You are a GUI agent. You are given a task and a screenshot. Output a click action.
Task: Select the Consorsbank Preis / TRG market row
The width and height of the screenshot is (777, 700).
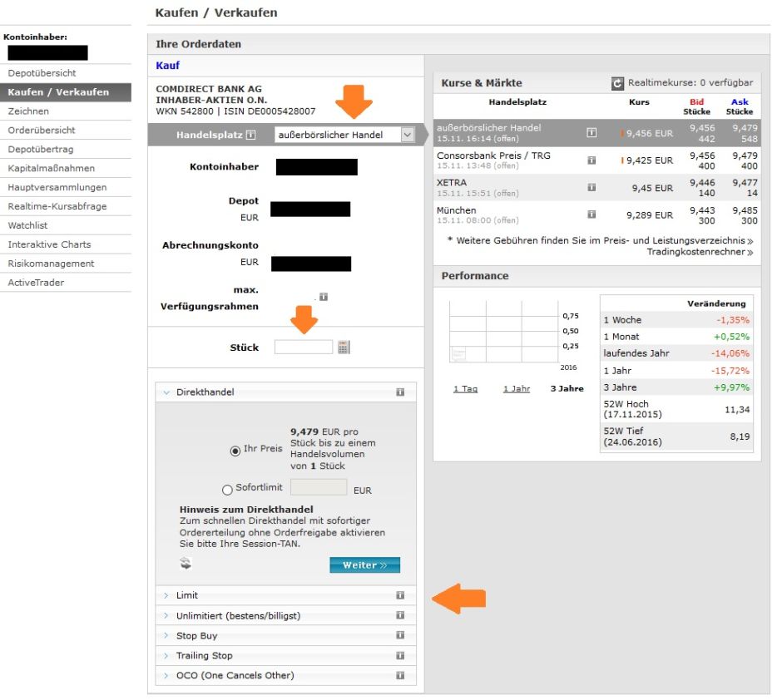[x=596, y=160]
